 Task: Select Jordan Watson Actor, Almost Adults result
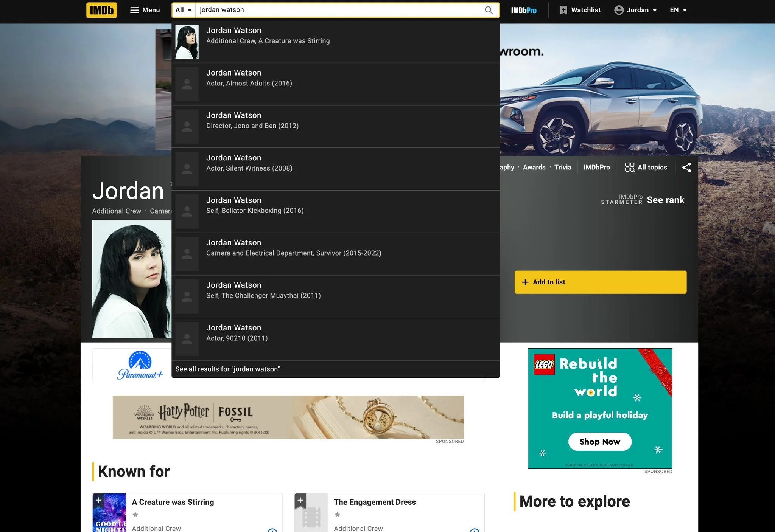coord(336,84)
